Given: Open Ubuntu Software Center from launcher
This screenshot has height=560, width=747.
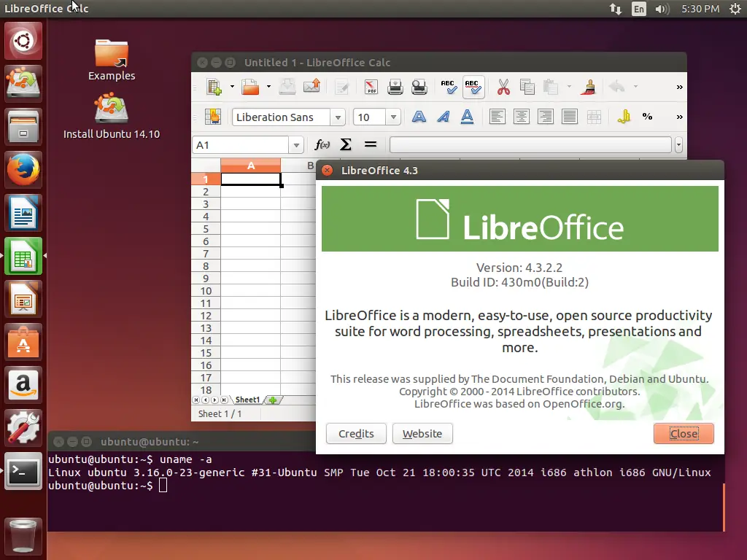Looking at the screenshot, I should pyautogui.click(x=23, y=342).
